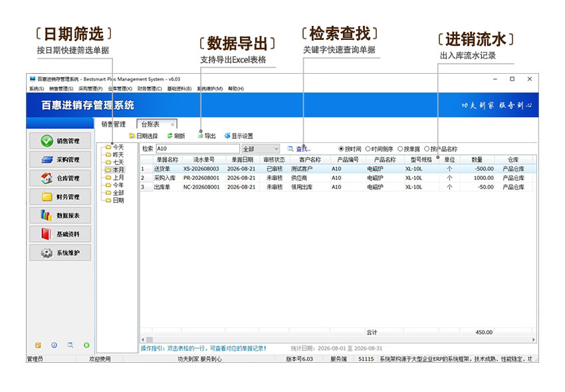Click the orange note icon at sidebar bottom
This screenshot has height=392, width=565.
38,345
